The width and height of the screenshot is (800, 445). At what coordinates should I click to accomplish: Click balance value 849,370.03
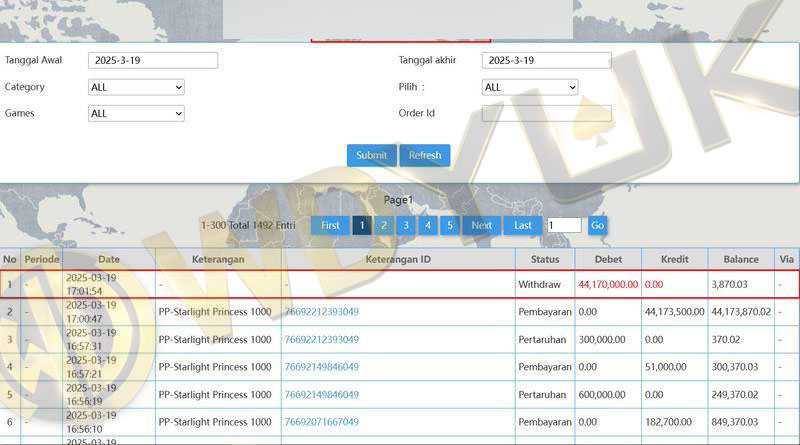735,422
